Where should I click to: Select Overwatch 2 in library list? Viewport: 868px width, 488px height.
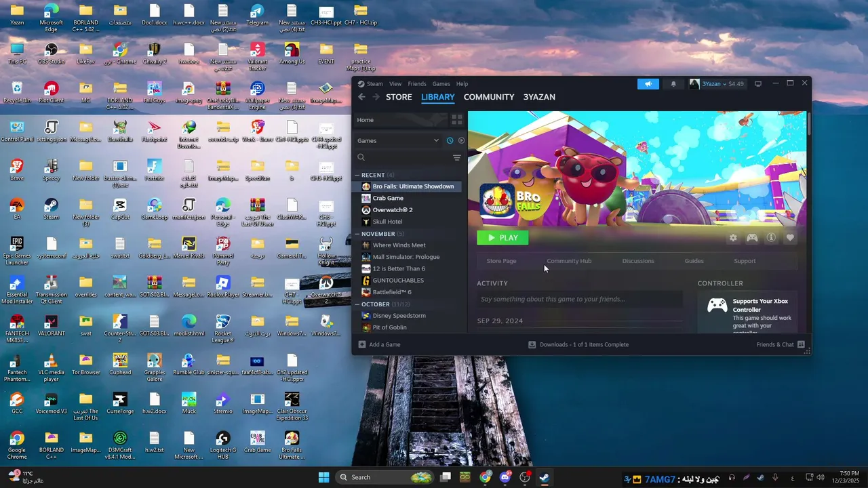[392, 210]
